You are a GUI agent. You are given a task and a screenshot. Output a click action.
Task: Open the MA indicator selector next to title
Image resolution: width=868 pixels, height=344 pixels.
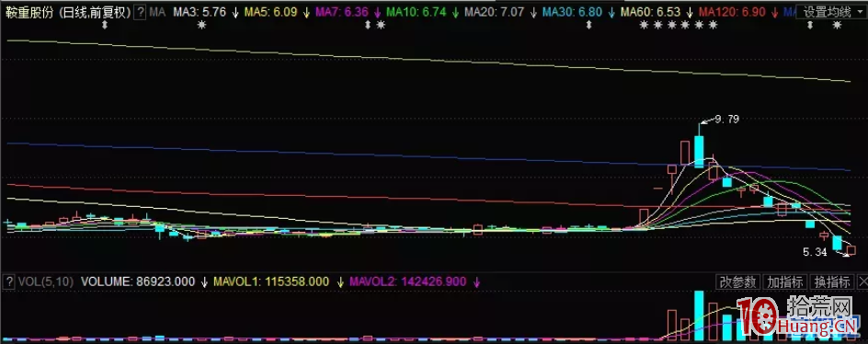[158, 12]
